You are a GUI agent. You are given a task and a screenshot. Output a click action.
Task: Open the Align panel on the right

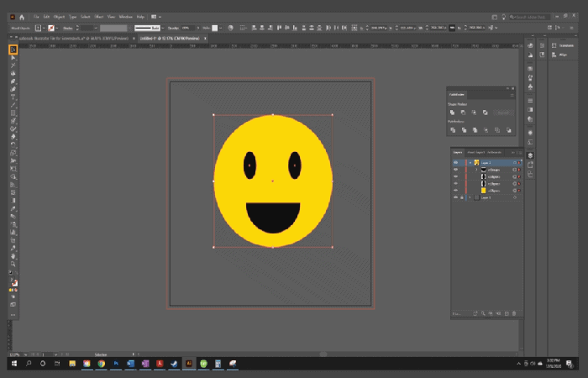pyautogui.click(x=559, y=55)
